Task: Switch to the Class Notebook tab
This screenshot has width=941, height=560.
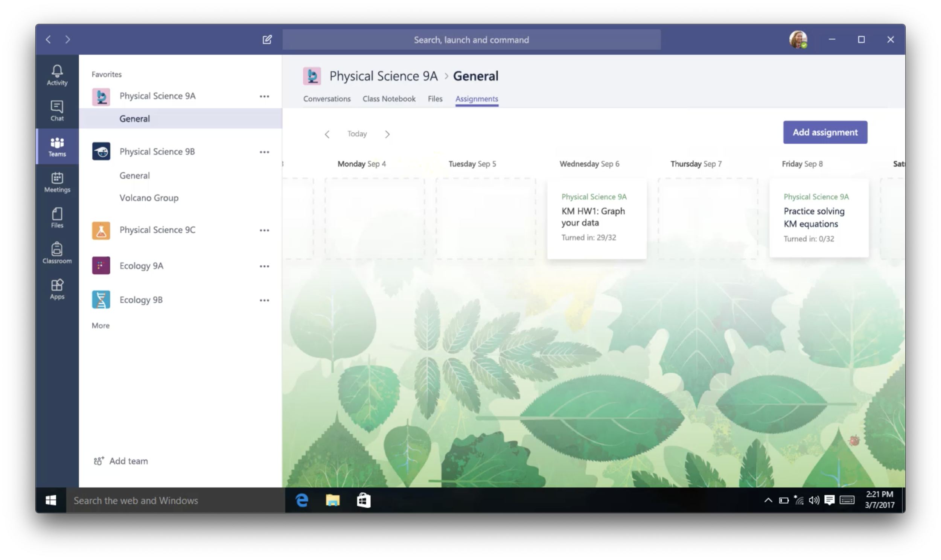Action: (x=388, y=99)
